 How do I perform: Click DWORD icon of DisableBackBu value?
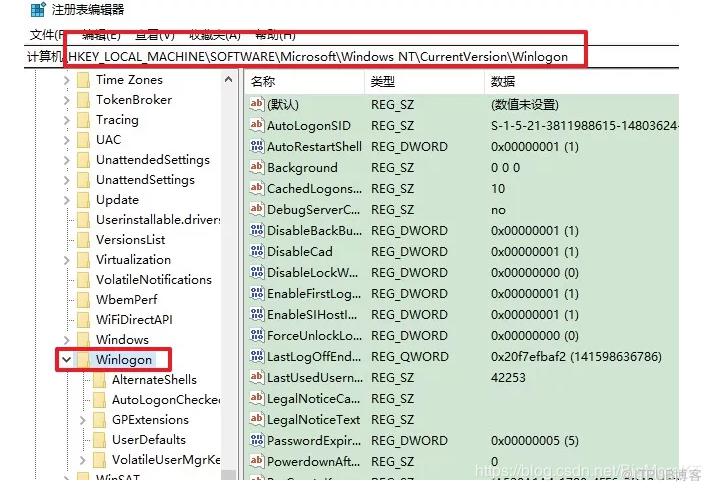(257, 230)
